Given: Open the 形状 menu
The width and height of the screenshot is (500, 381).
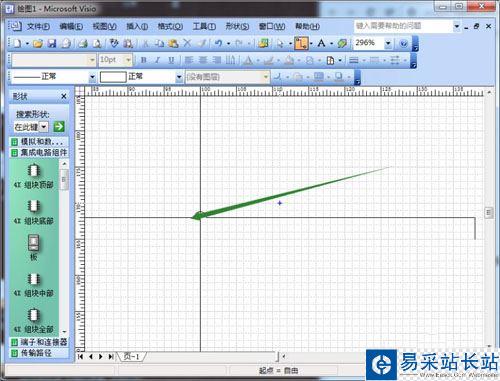Looking at the screenshot, I should pos(237,26).
